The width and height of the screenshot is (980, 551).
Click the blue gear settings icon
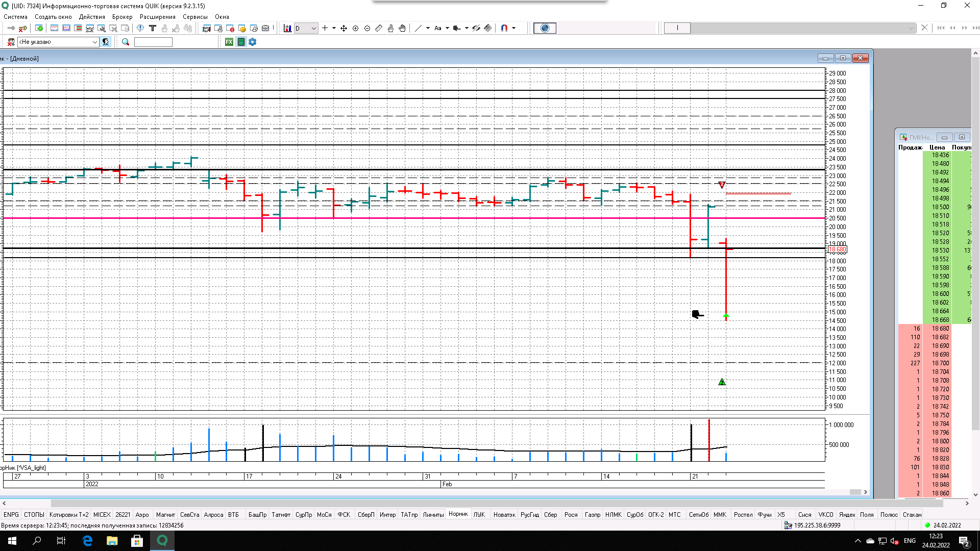tap(253, 42)
